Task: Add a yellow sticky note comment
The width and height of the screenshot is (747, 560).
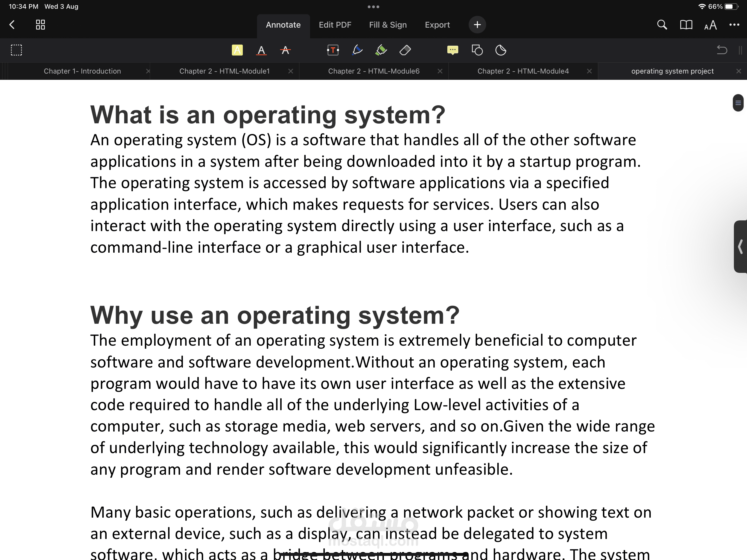Action: tap(453, 50)
